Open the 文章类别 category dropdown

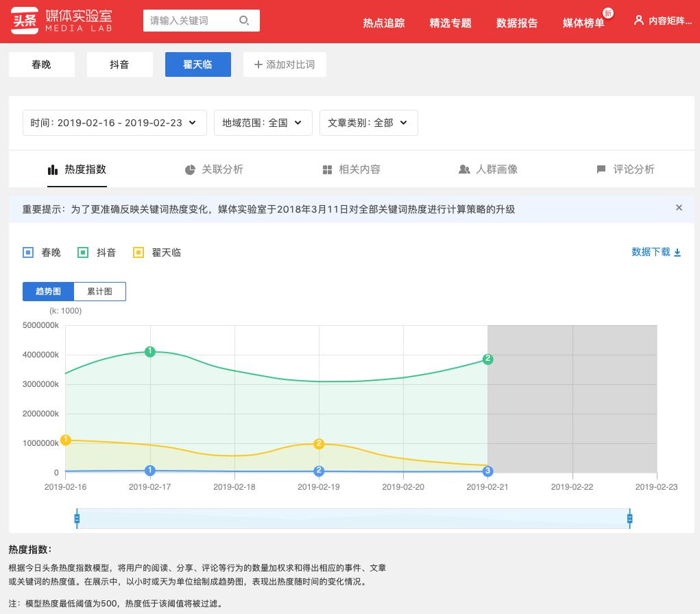tap(369, 123)
